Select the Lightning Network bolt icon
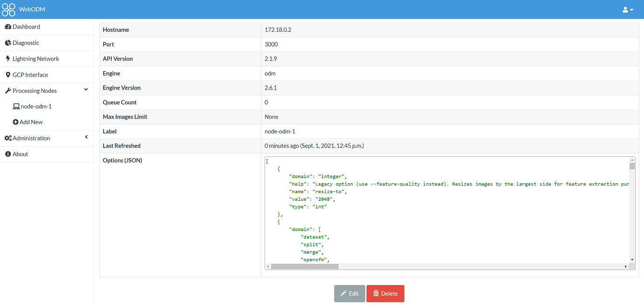644x306 pixels. tap(7, 58)
